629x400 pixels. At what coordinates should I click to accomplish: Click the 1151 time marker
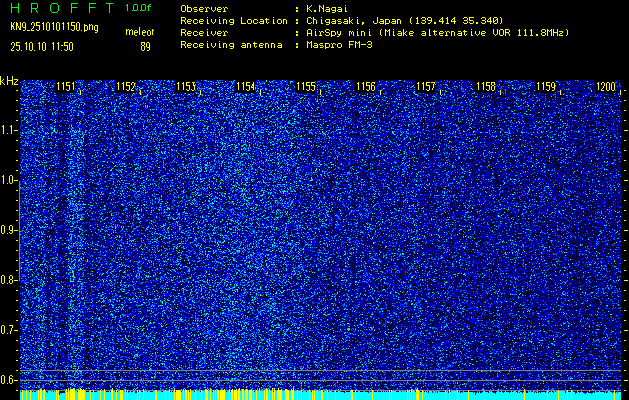click(x=65, y=87)
